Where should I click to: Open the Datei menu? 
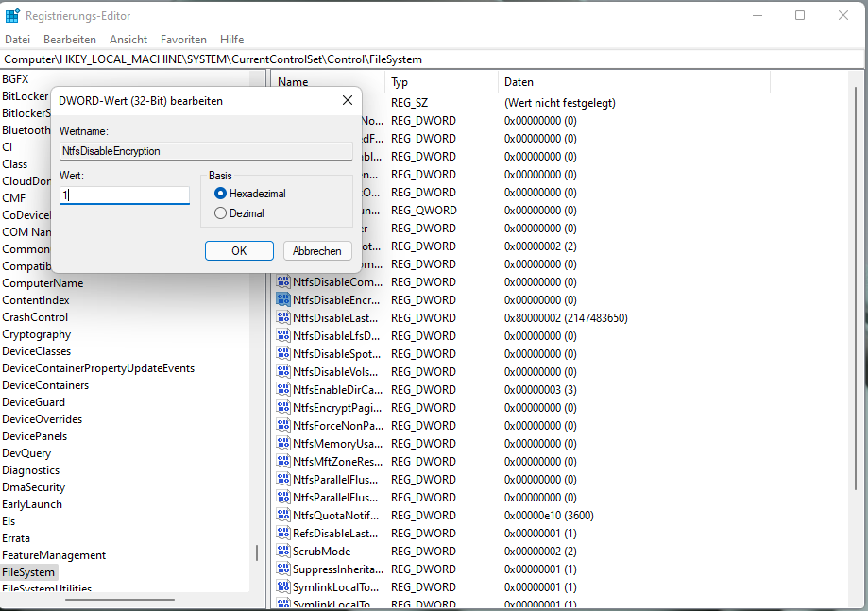[17, 40]
